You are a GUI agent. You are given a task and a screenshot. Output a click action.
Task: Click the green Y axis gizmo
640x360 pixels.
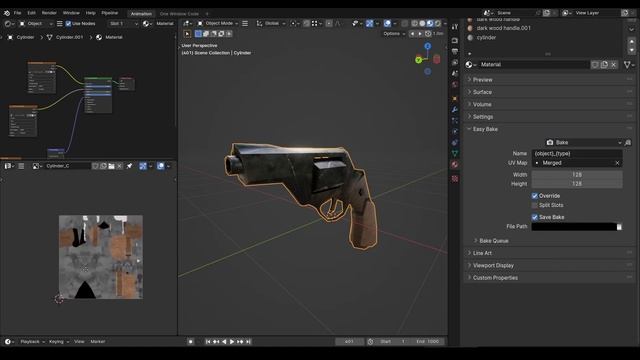coord(418,60)
